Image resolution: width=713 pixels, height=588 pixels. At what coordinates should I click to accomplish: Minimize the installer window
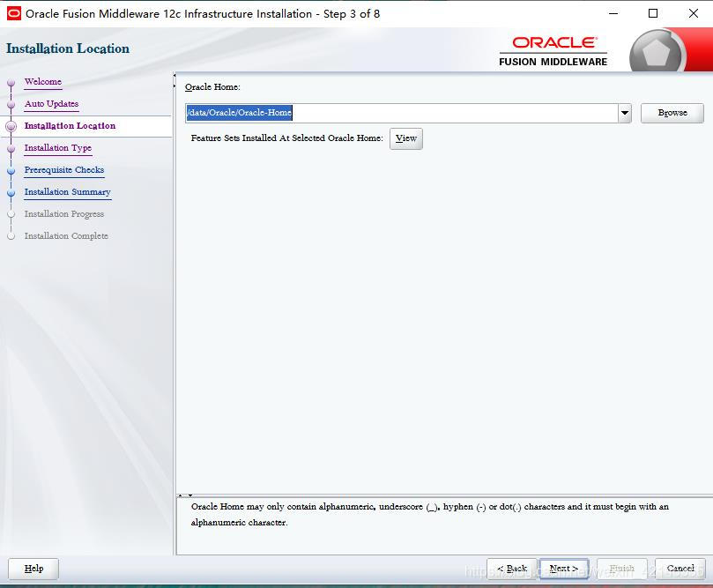pyautogui.click(x=613, y=13)
